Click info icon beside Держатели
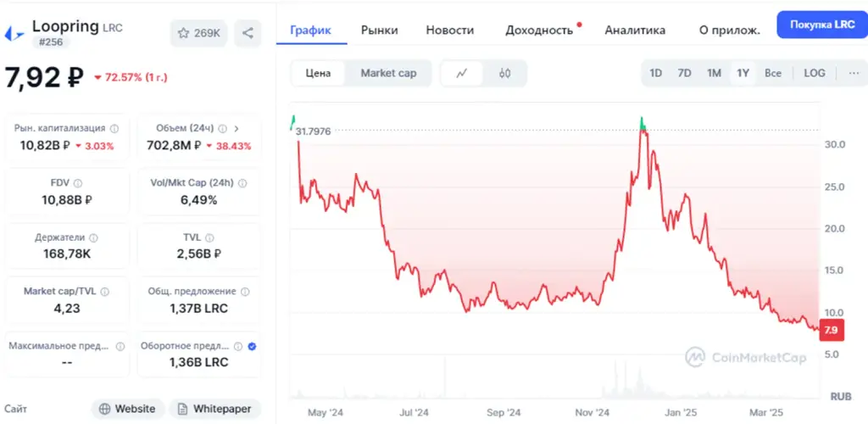 click(93, 237)
